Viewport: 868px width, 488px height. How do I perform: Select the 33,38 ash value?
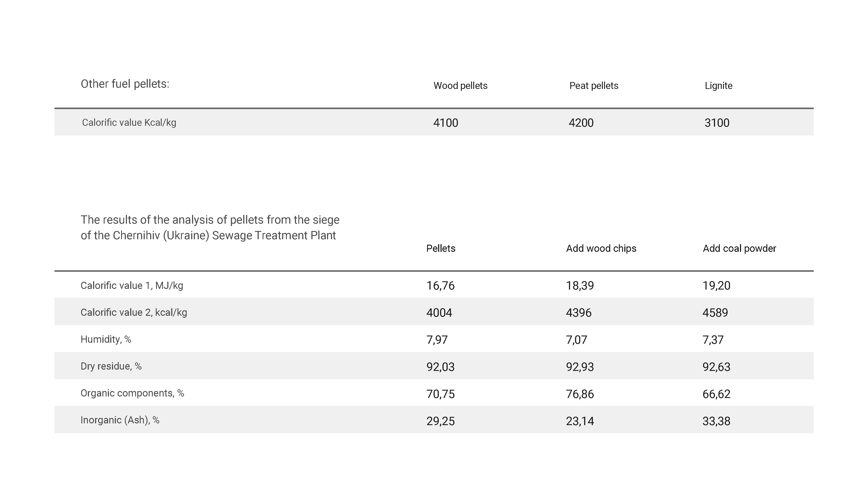pyautogui.click(x=716, y=421)
